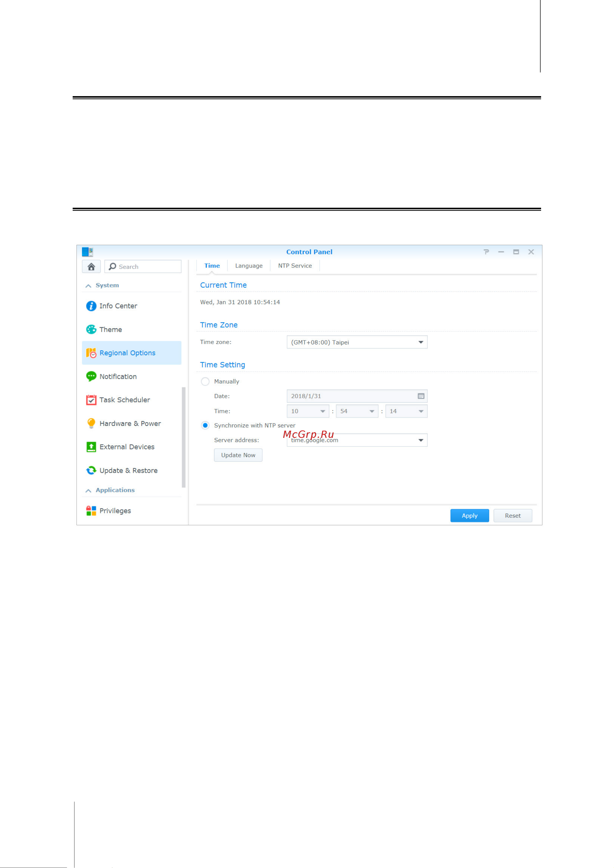
Task: Click the current time text 'Wed, Jan 31 2018 10:54:14'
Action: click(240, 302)
